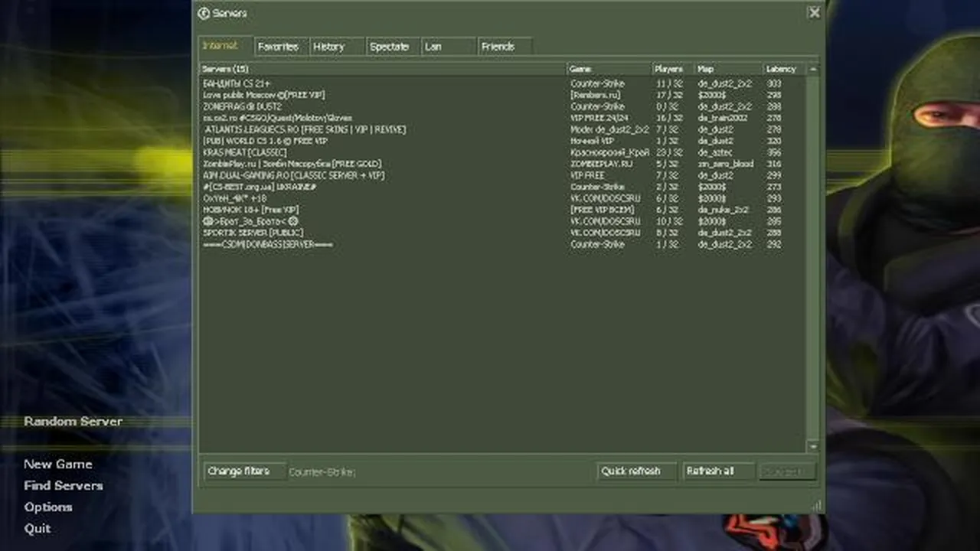Click the VIP FREE 24/24 game cell
Screen dimensions: 980x551
tap(599, 118)
